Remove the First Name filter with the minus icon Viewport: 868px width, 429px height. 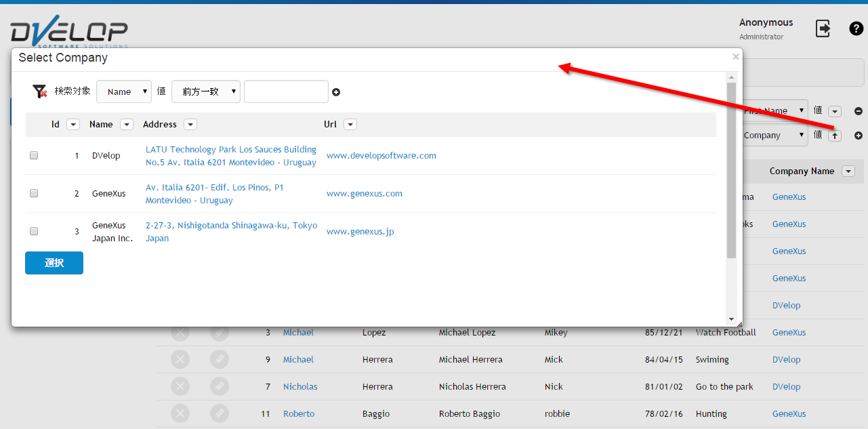click(859, 111)
